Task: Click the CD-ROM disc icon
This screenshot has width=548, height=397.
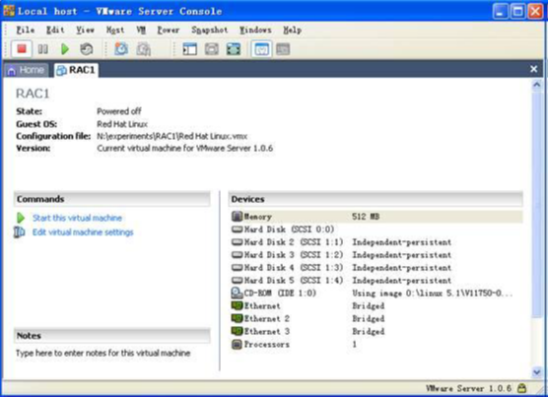Action: click(237, 293)
